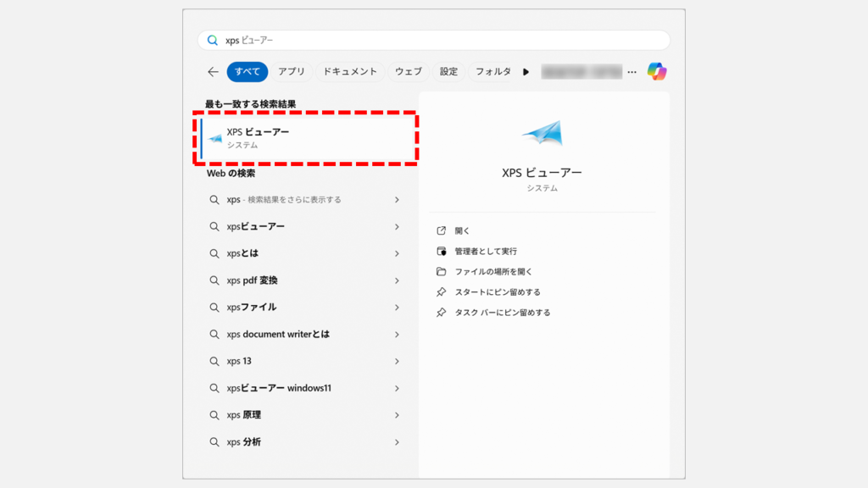Image resolution: width=868 pixels, height=488 pixels.
Task: Click the blurred account name in header
Action: (581, 72)
